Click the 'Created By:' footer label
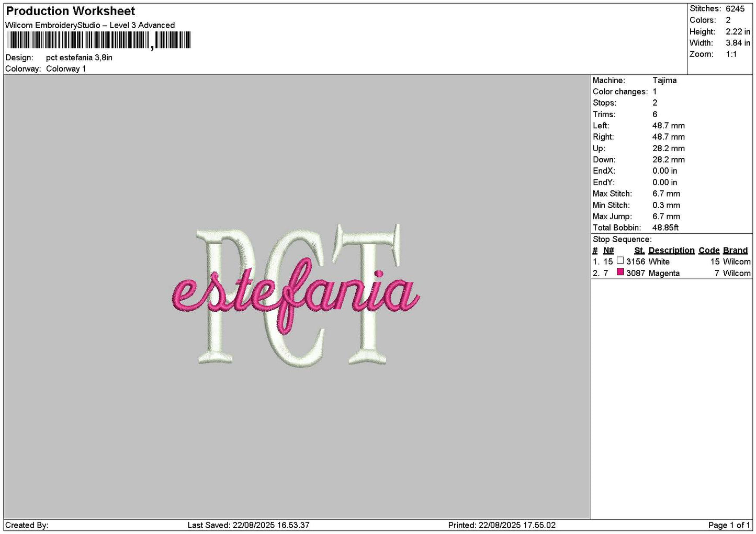The image size is (756, 534). coord(27,525)
